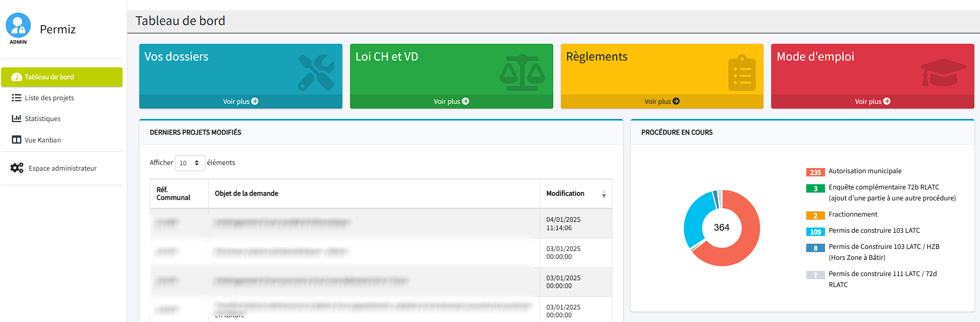Screen dimensions: 980x322
Task: Sort by Objet de la demande header
Action: pyautogui.click(x=374, y=194)
